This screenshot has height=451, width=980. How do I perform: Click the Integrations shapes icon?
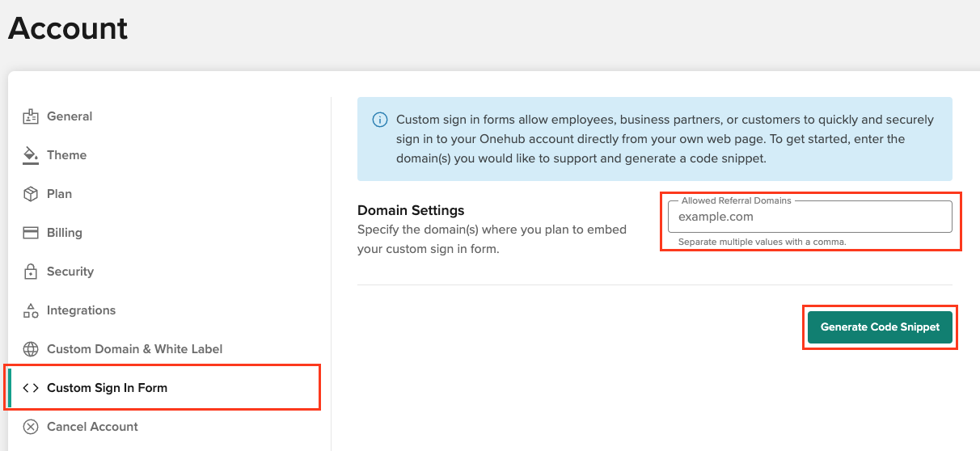[x=31, y=310]
